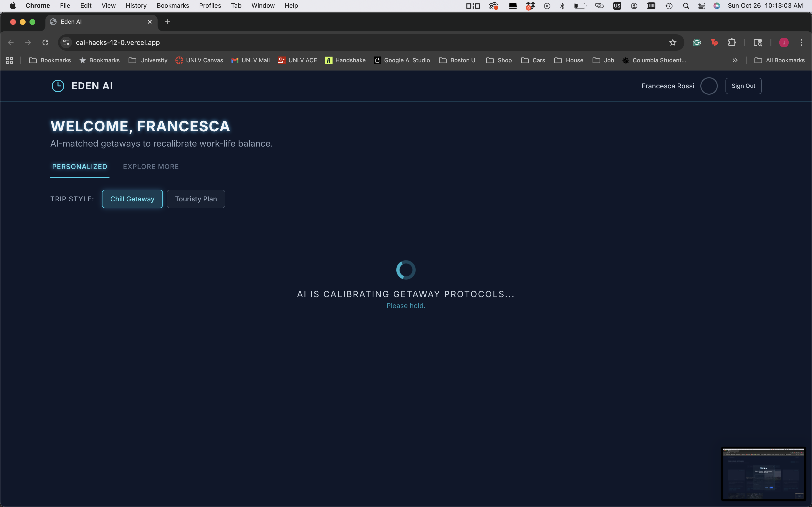Expand the hidden bookmarks overflow chevron
This screenshot has height=507, width=812.
click(735, 60)
